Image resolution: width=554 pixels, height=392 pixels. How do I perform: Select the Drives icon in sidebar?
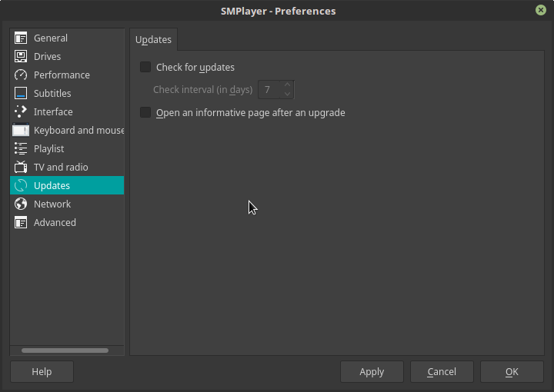click(x=21, y=57)
